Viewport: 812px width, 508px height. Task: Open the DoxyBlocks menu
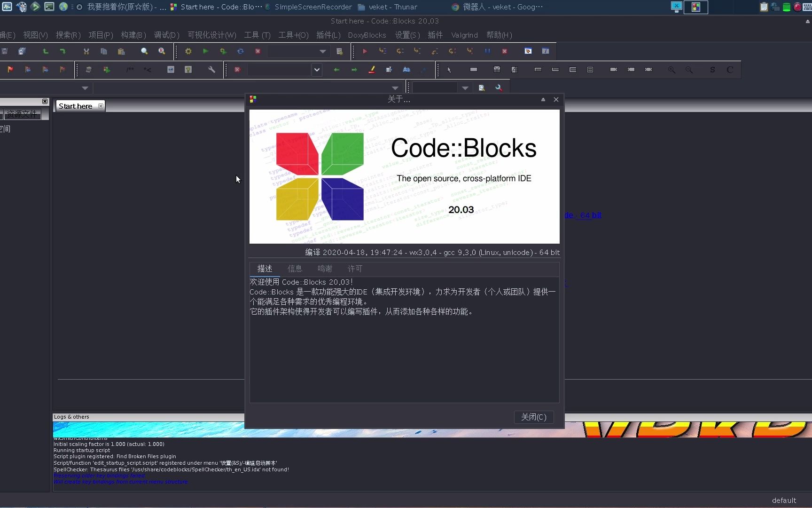[x=367, y=35]
